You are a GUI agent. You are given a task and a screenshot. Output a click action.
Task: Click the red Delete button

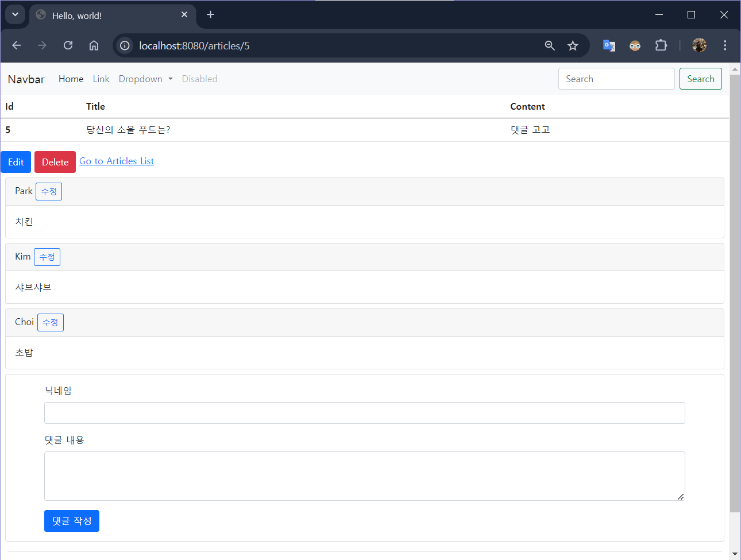55,162
